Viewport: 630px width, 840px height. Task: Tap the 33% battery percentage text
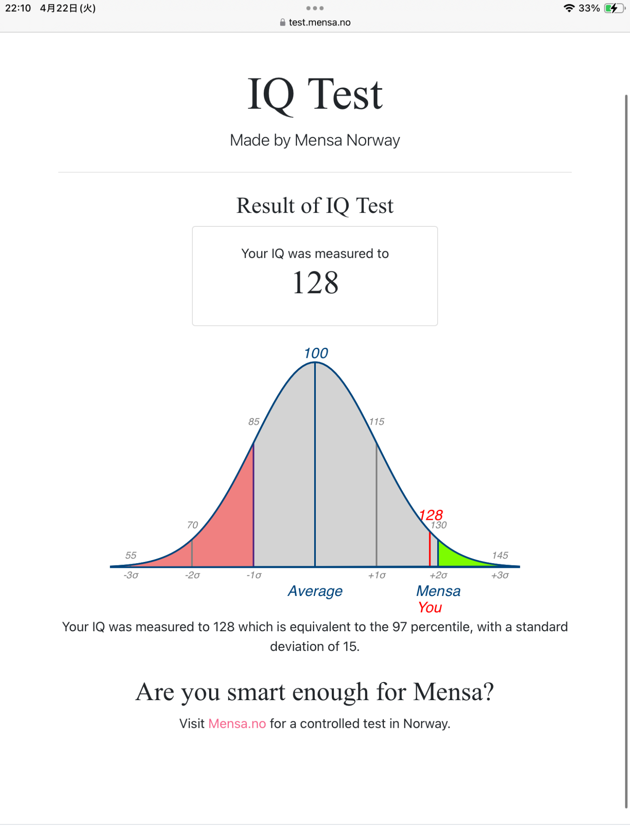[x=589, y=8]
